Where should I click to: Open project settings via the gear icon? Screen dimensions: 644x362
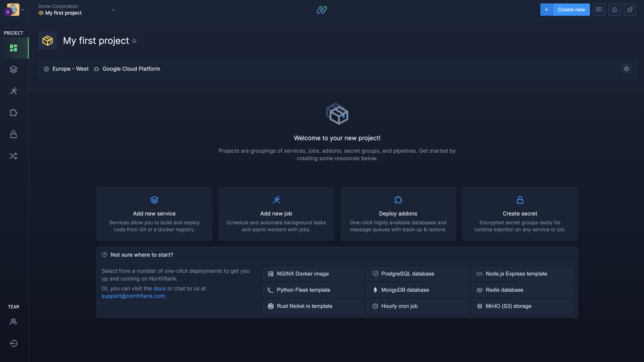[626, 69]
